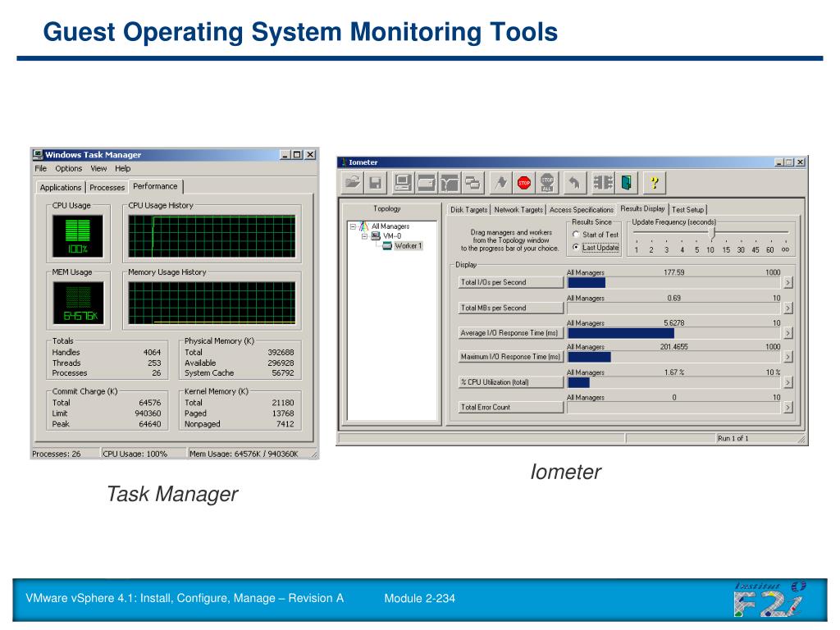Collapse the VM-0 tree node
The height and width of the screenshot is (630, 840).
click(364, 235)
